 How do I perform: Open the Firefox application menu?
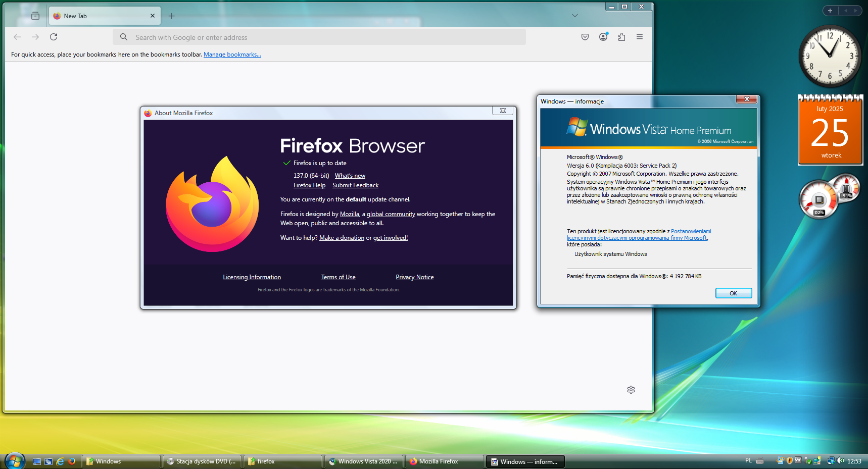coord(640,37)
